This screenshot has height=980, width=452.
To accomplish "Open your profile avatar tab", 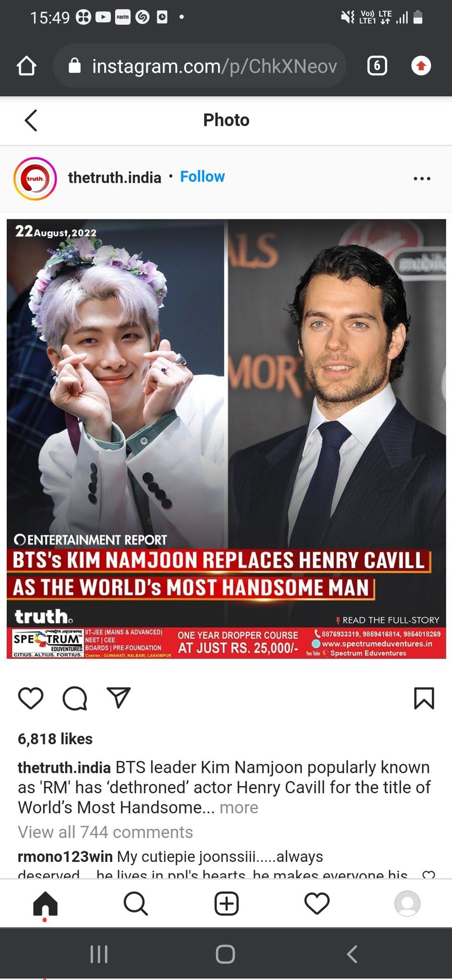I will point(407,903).
